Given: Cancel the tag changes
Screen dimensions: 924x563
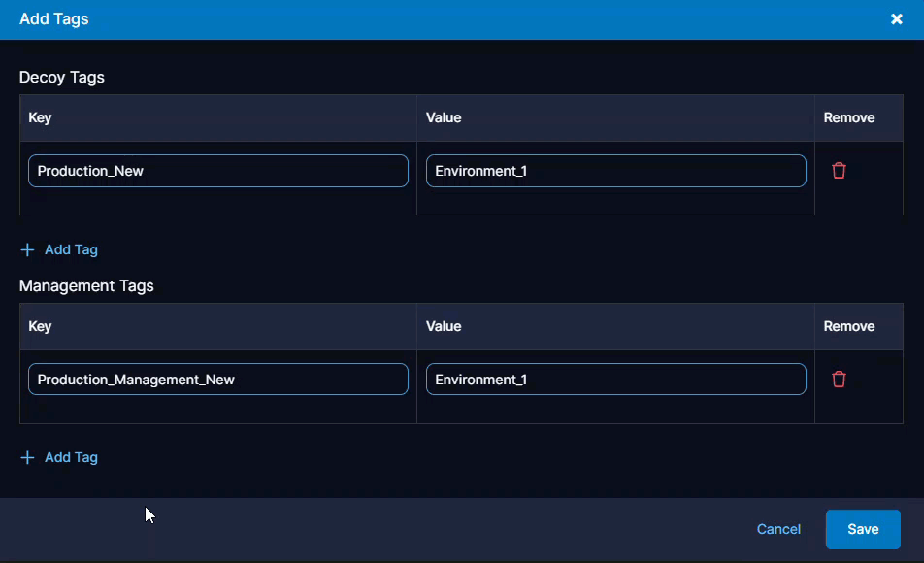Looking at the screenshot, I should coord(778,529).
